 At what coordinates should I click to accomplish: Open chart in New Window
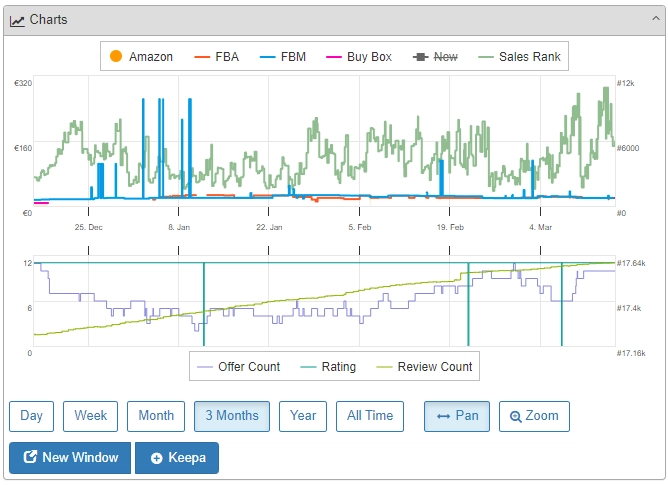coord(70,458)
